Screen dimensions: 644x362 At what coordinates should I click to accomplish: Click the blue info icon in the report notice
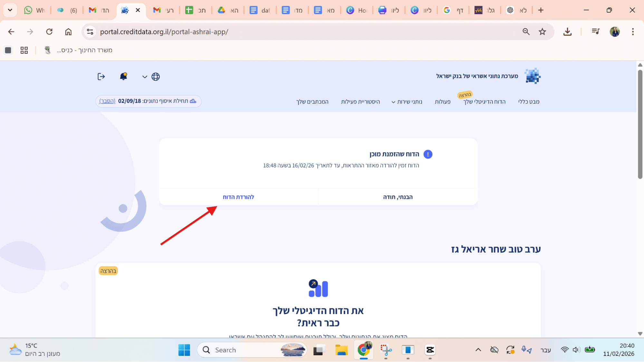(x=428, y=154)
